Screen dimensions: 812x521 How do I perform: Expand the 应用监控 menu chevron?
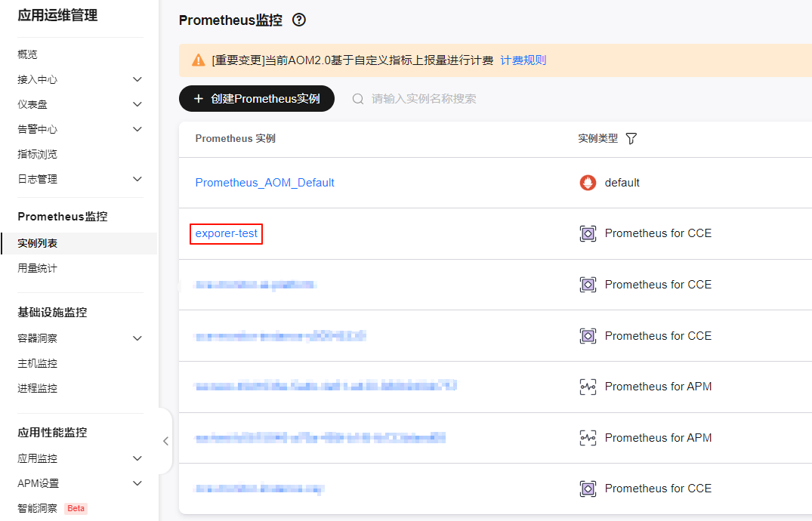click(x=137, y=458)
